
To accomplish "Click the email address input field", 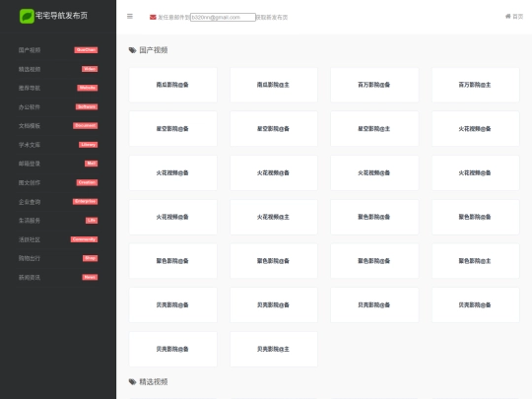I will click(223, 17).
